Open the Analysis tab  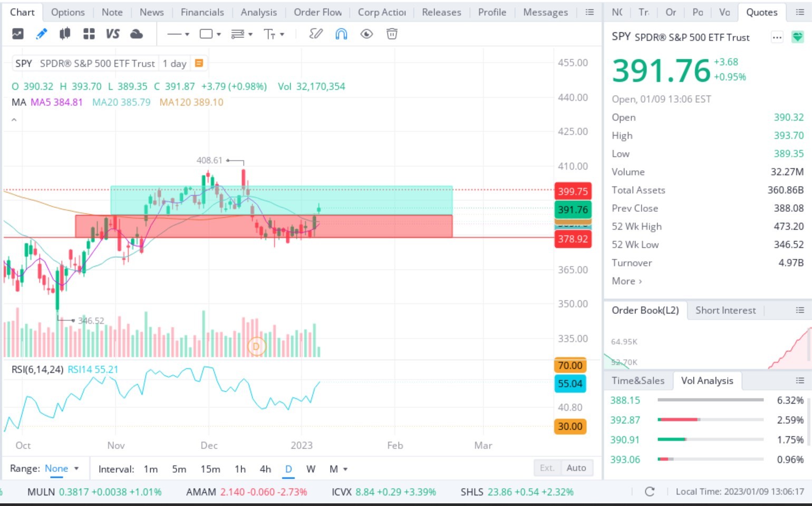(259, 12)
